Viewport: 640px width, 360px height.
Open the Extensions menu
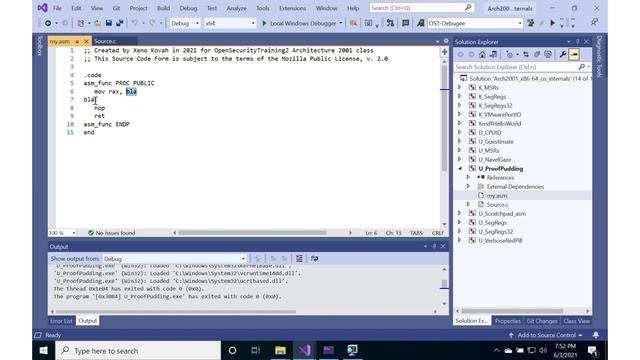coord(293,8)
